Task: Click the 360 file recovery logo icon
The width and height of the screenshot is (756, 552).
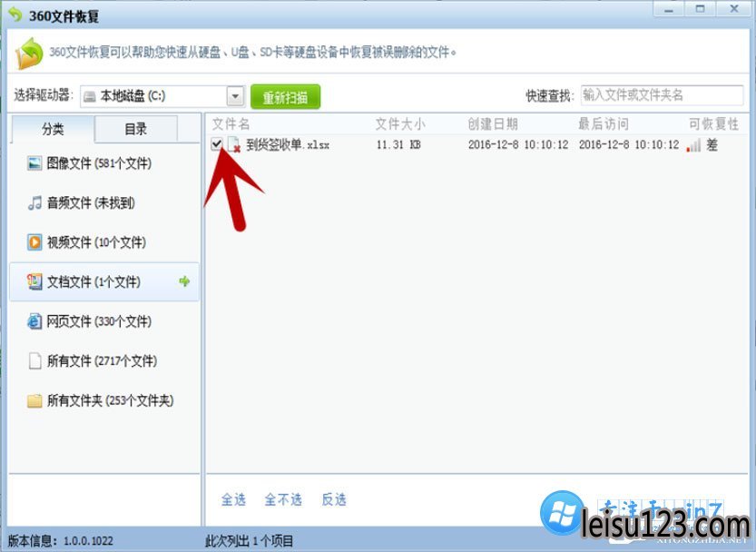Action: [15, 15]
